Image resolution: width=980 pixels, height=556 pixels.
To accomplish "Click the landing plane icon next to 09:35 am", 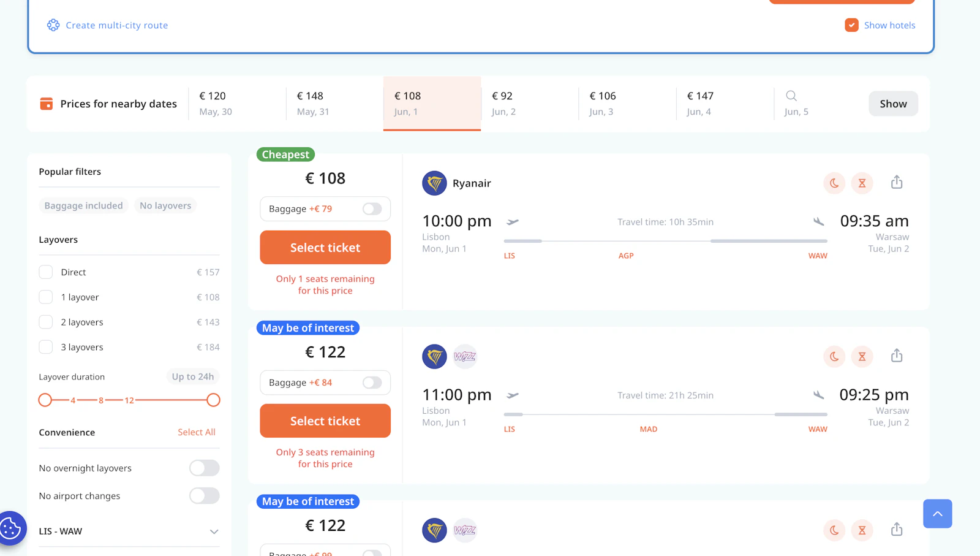I will tap(819, 221).
